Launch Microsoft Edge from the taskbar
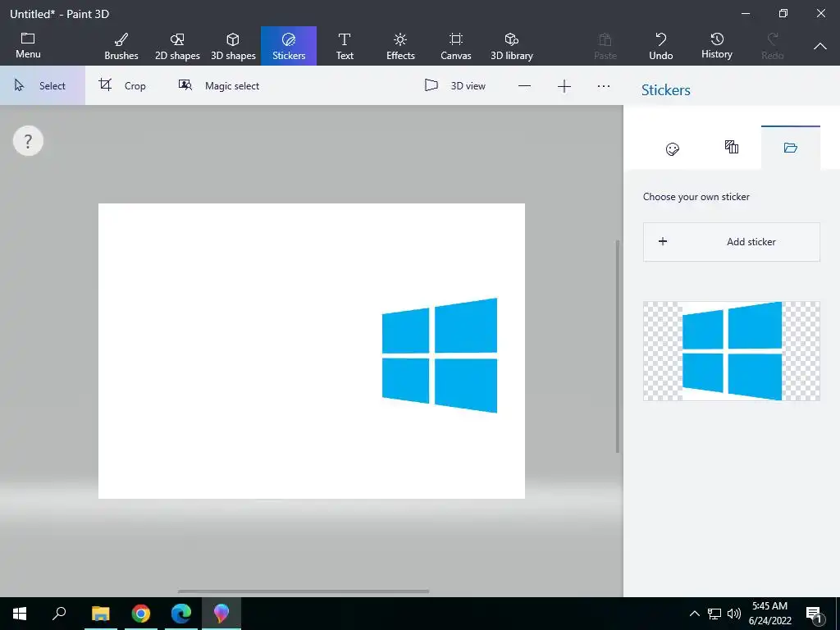The width and height of the screenshot is (840, 630). (x=181, y=614)
